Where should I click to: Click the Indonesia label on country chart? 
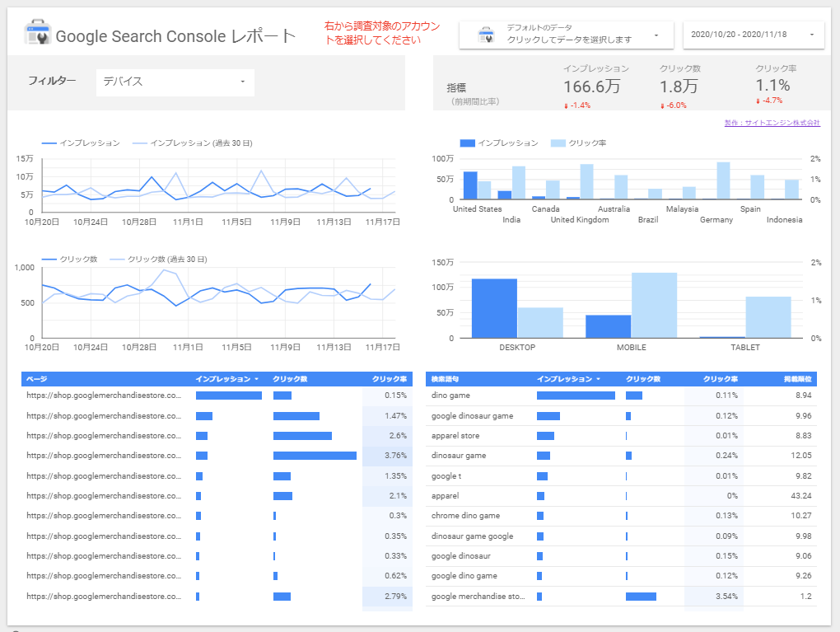point(784,220)
